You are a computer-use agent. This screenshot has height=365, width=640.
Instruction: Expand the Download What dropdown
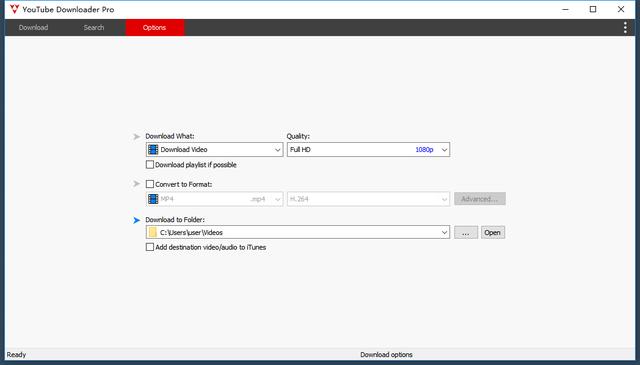[x=214, y=150]
